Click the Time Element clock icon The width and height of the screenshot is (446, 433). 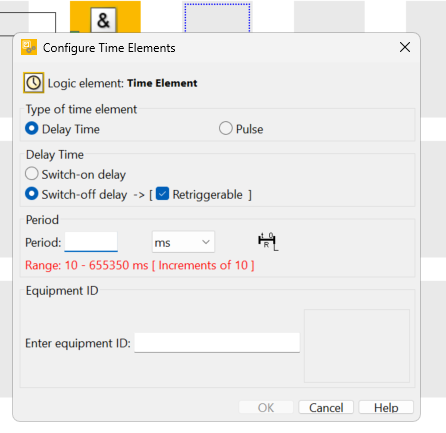coord(34,83)
